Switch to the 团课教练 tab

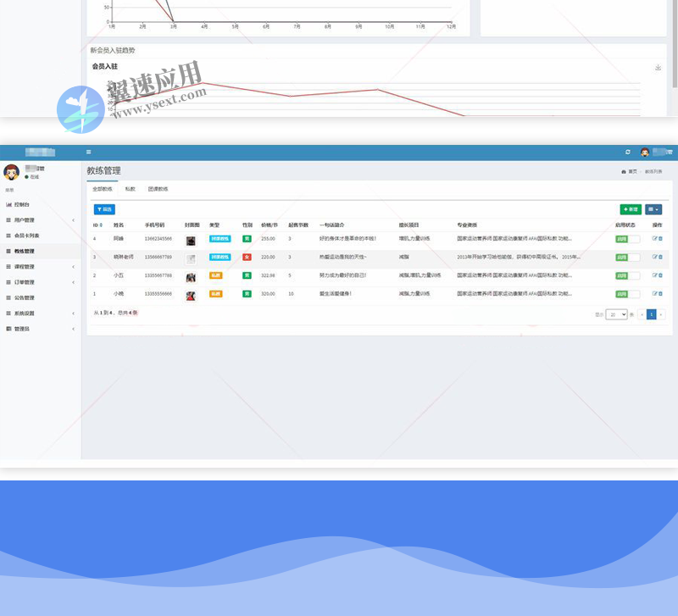[x=158, y=189]
